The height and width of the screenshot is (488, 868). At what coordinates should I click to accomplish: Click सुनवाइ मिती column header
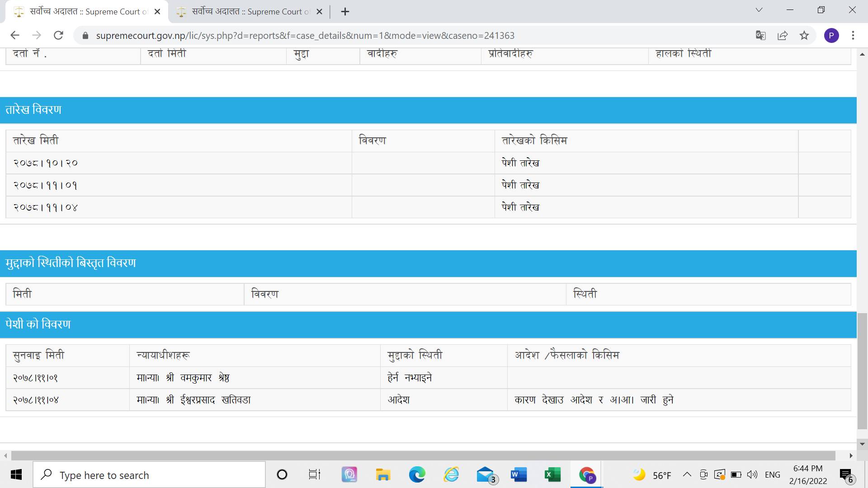coord(38,356)
